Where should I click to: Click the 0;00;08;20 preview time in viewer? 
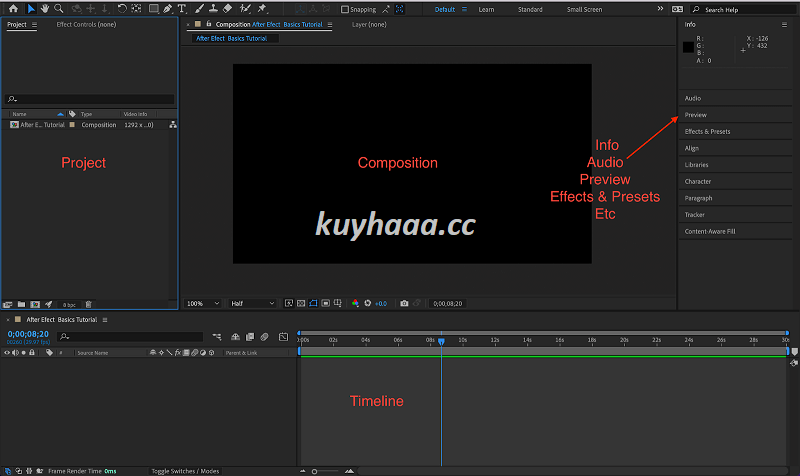point(447,304)
